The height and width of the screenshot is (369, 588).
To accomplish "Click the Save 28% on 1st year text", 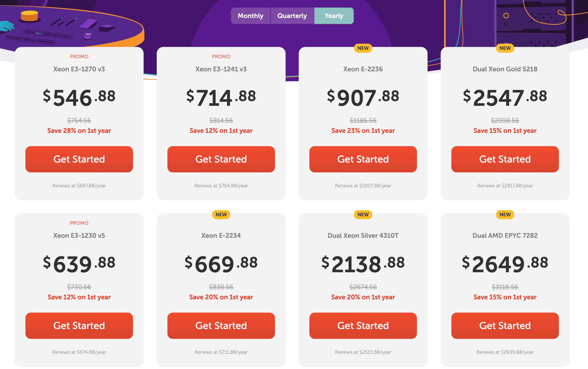I will coord(79,131).
